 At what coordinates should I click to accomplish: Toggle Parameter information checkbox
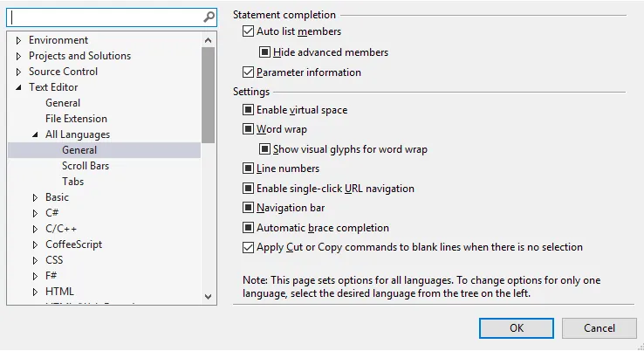[249, 72]
